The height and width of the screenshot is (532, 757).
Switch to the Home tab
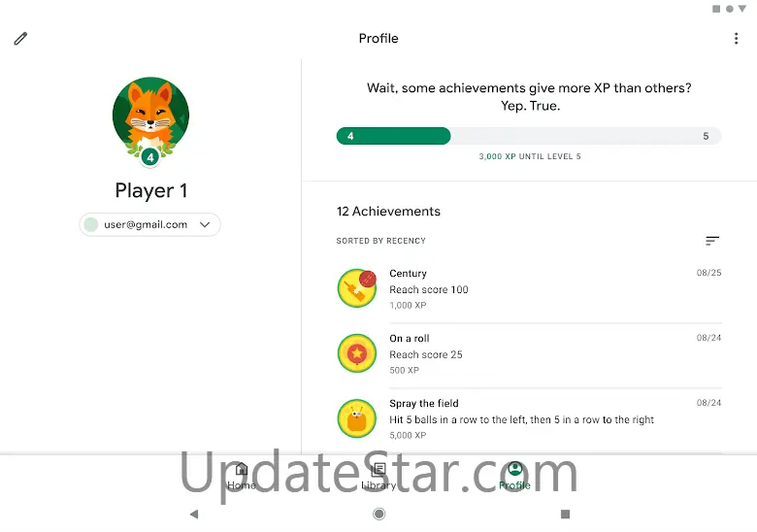pyautogui.click(x=242, y=477)
